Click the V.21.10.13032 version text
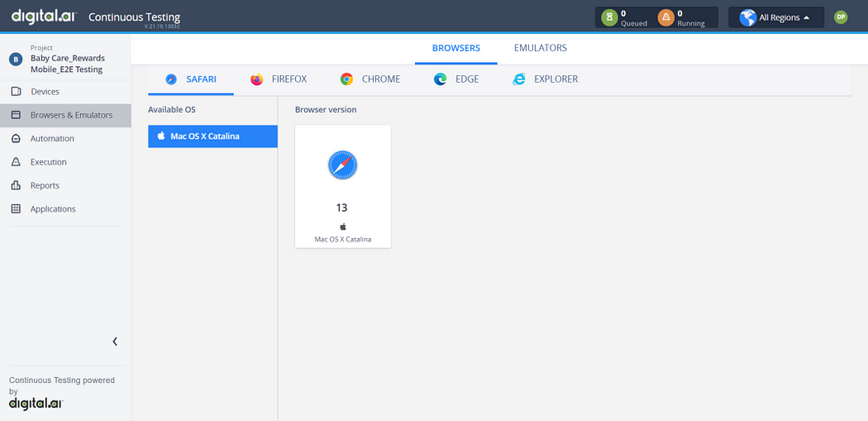The height and width of the screenshot is (421, 868). click(x=162, y=26)
